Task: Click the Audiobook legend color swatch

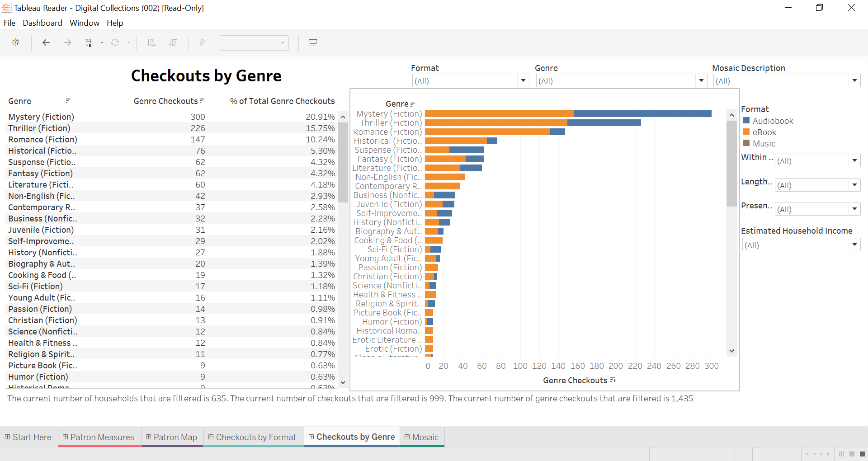Action: [747, 121]
